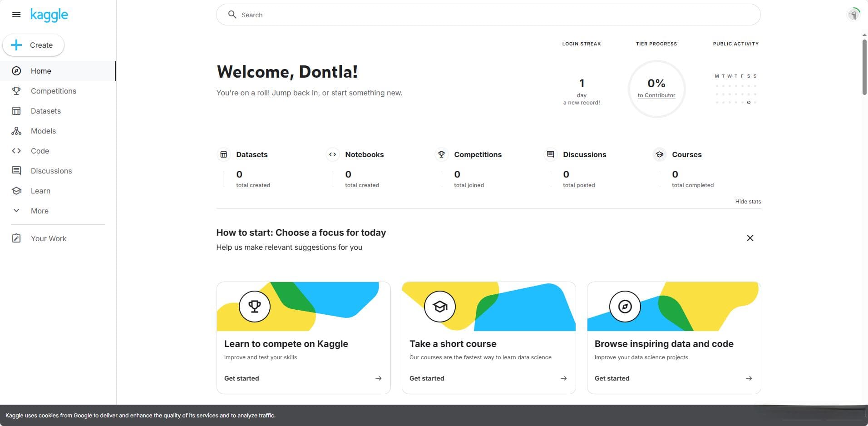Open Discussions from the sidebar
868x426 pixels.
(x=58, y=171)
